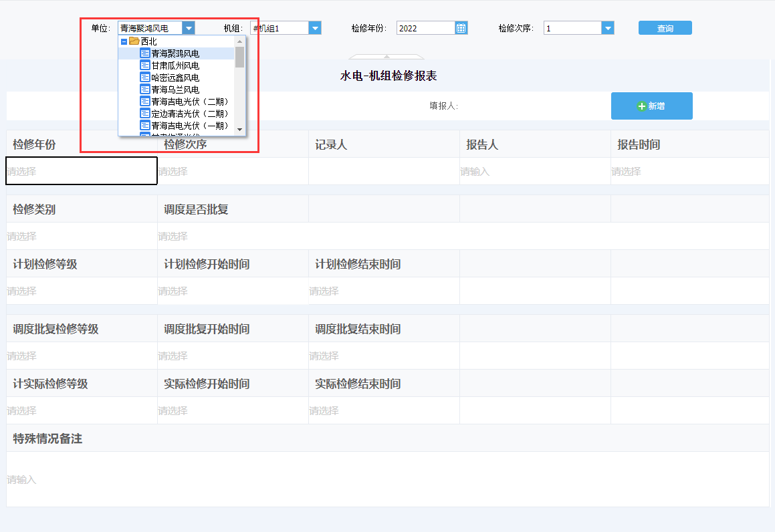Open the 请选择 field under 检修年份 header

click(82, 171)
